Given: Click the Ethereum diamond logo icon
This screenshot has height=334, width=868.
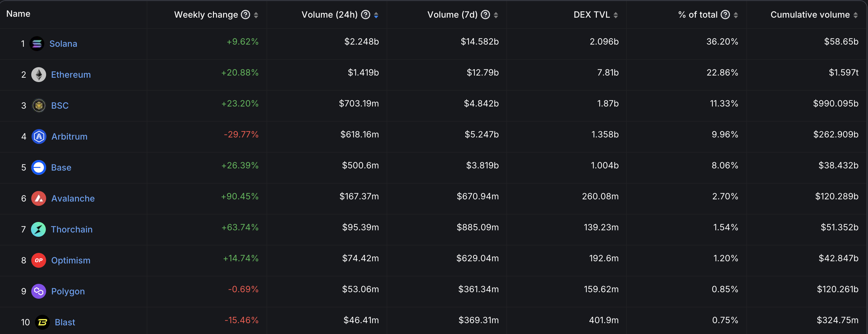Looking at the screenshot, I should (39, 75).
